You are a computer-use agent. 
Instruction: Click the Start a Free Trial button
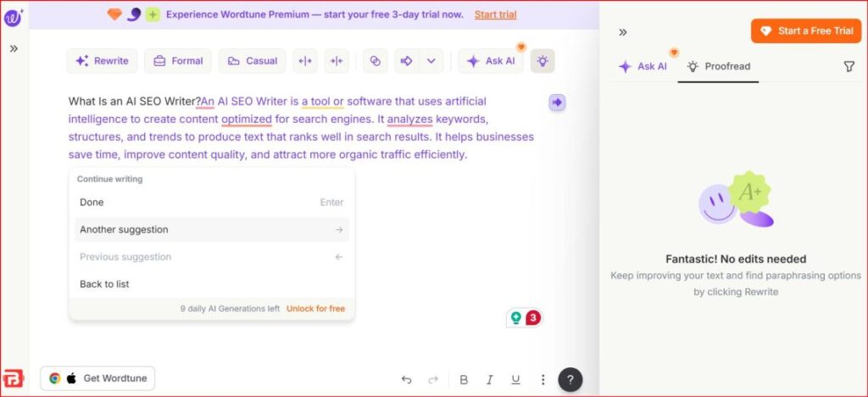(807, 31)
